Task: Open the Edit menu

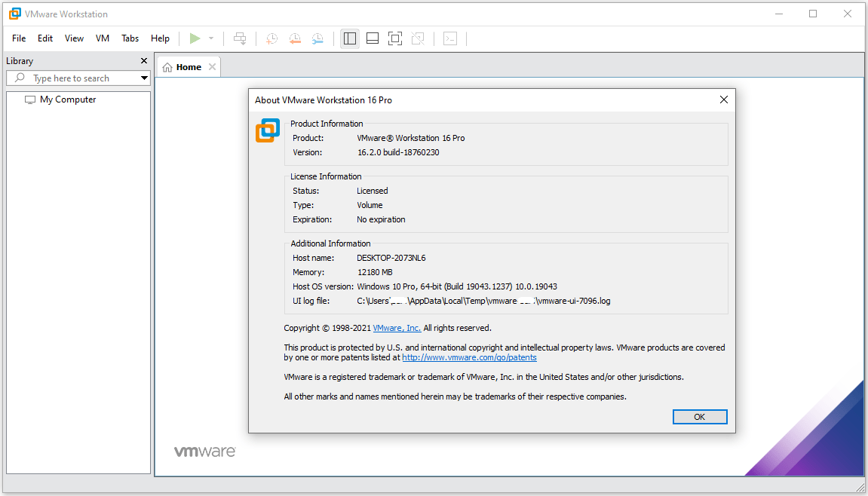Action: [x=45, y=38]
